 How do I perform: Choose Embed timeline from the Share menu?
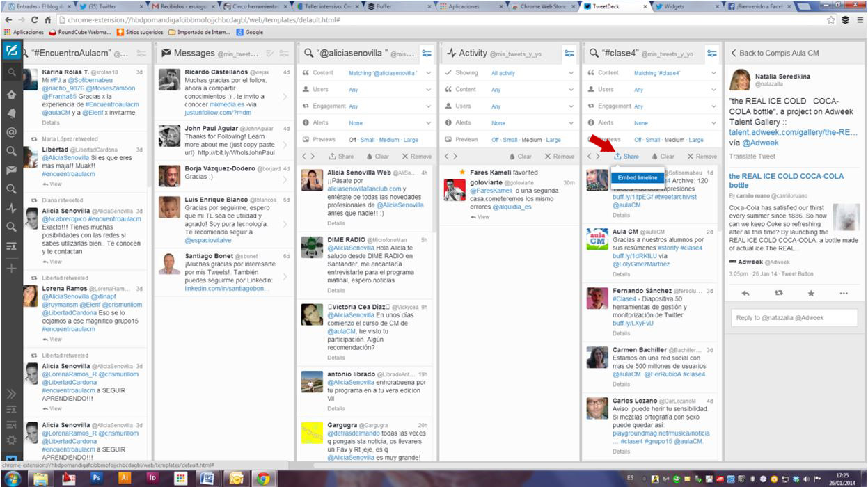point(637,178)
